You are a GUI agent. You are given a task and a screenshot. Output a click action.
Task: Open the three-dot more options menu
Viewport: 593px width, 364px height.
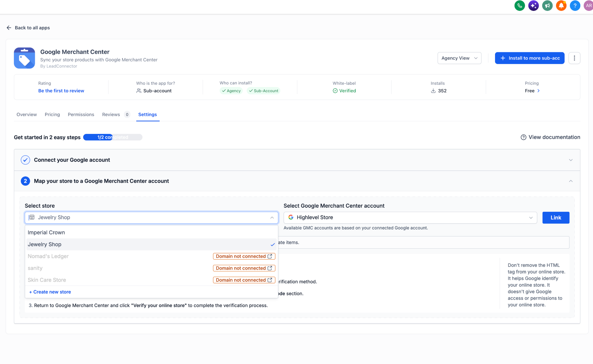click(x=574, y=58)
